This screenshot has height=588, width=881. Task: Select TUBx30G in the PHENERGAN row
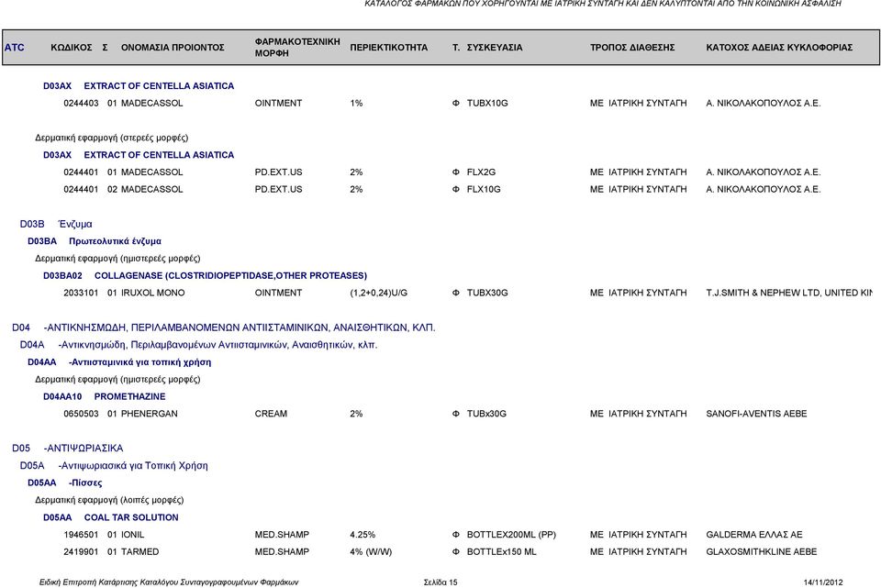coord(486,414)
